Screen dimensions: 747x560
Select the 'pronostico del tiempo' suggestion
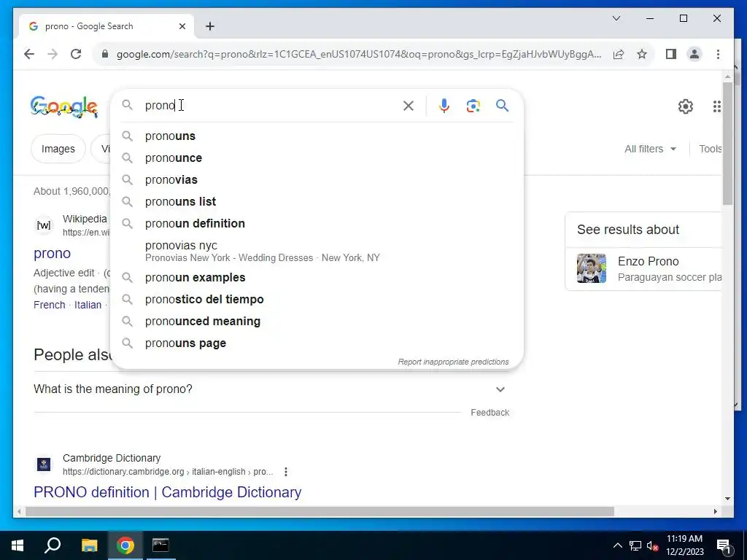(317, 300)
